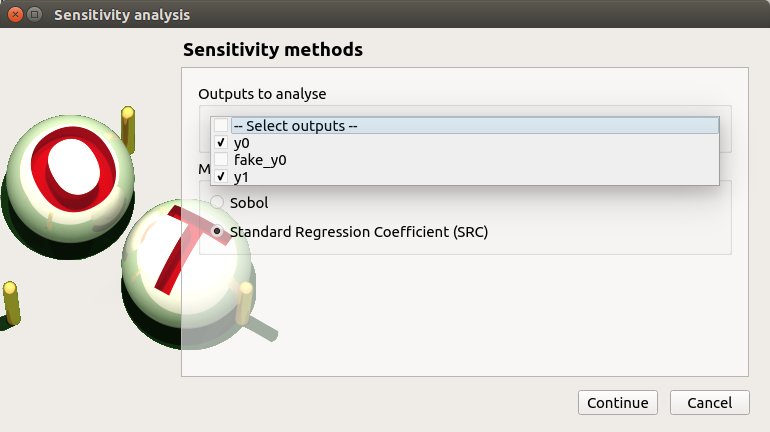Minimize the Sensitivity analysis dialog
The image size is (770, 432).
coord(35,15)
